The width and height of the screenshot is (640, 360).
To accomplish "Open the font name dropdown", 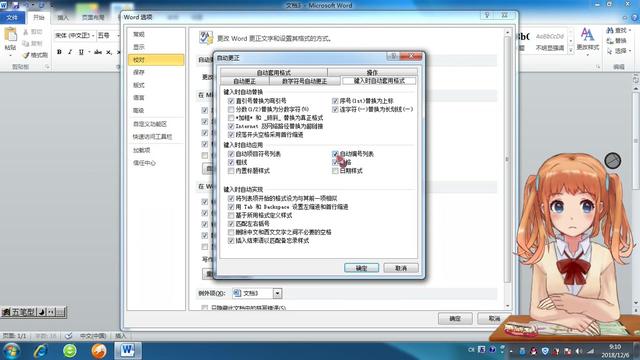I will pyautogui.click(x=93, y=36).
